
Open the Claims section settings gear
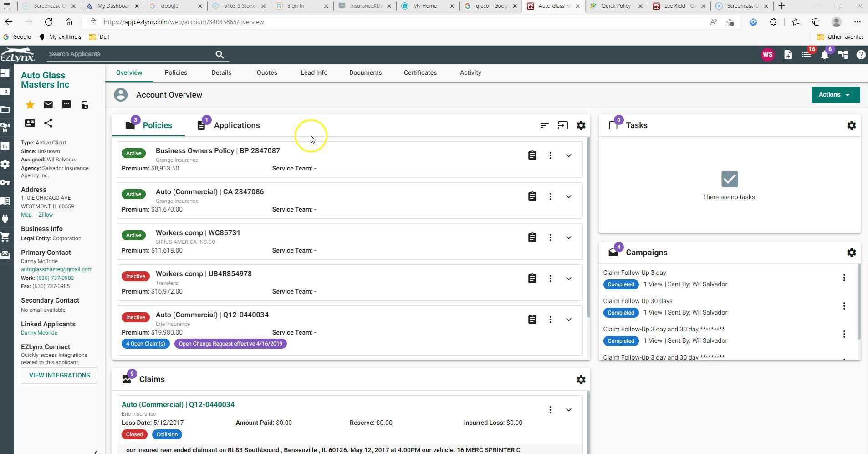[582, 379]
